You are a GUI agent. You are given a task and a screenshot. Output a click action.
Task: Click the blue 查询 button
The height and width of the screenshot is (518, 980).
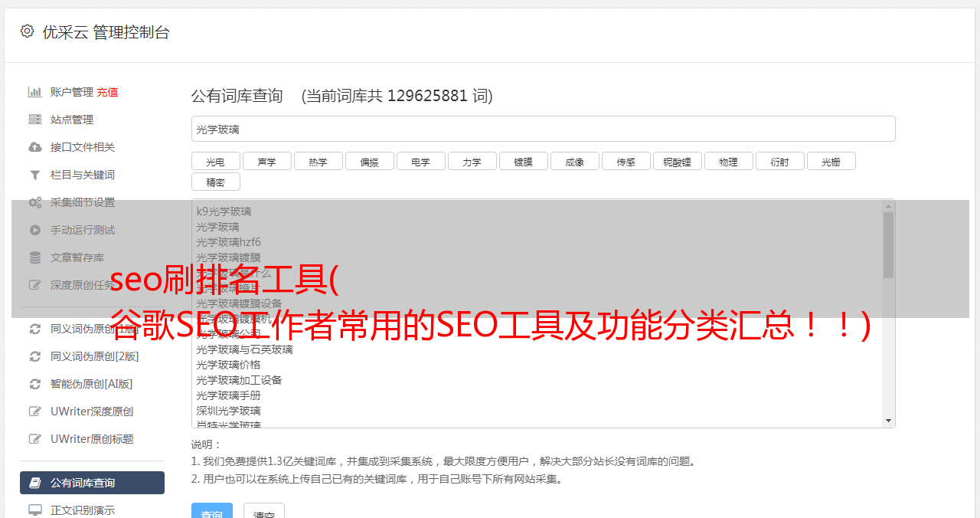click(x=211, y=511)
